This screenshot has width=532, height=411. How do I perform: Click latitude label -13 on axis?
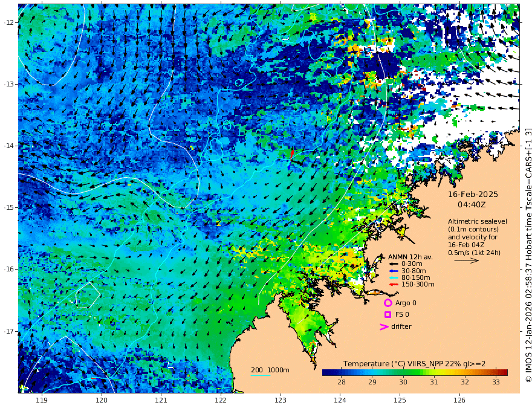[x=9, y=84]
